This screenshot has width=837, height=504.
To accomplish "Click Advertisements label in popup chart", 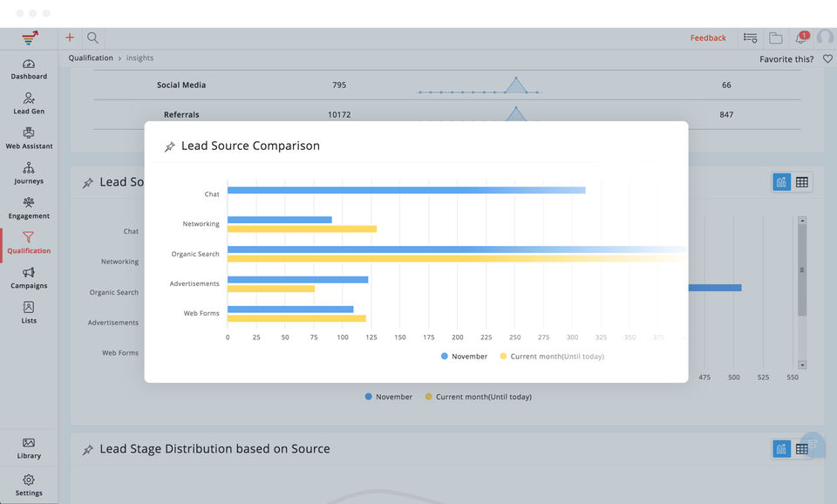I will (x=194, y=283).
